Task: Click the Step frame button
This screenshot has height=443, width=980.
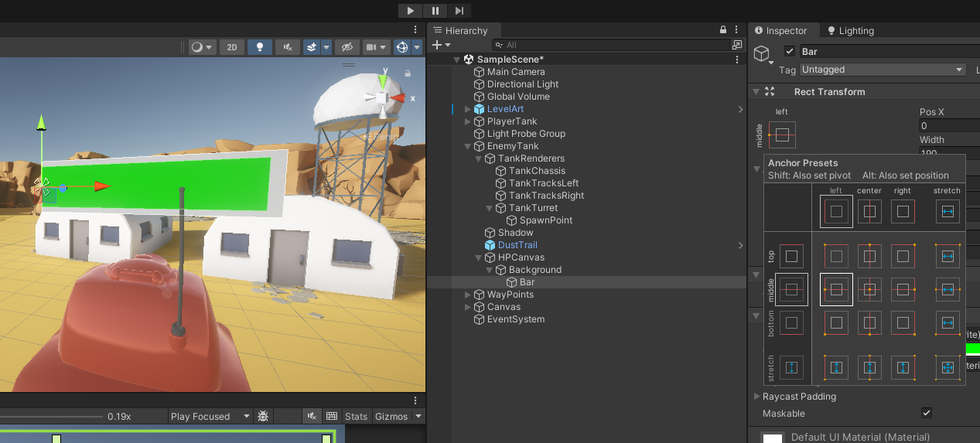Action: [x=459, y=11]
